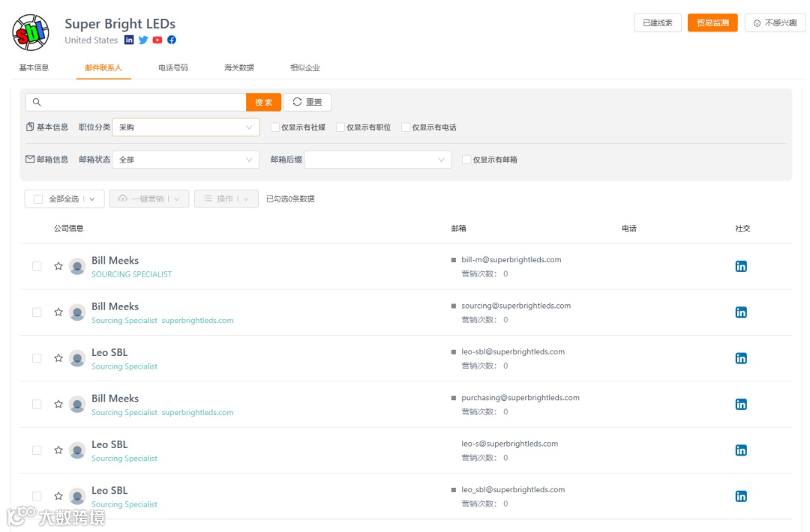Click email leo-sbl@superbrightleds.com
The width and height of the screenshot is (810, 532).
click(x=513, y=351)
